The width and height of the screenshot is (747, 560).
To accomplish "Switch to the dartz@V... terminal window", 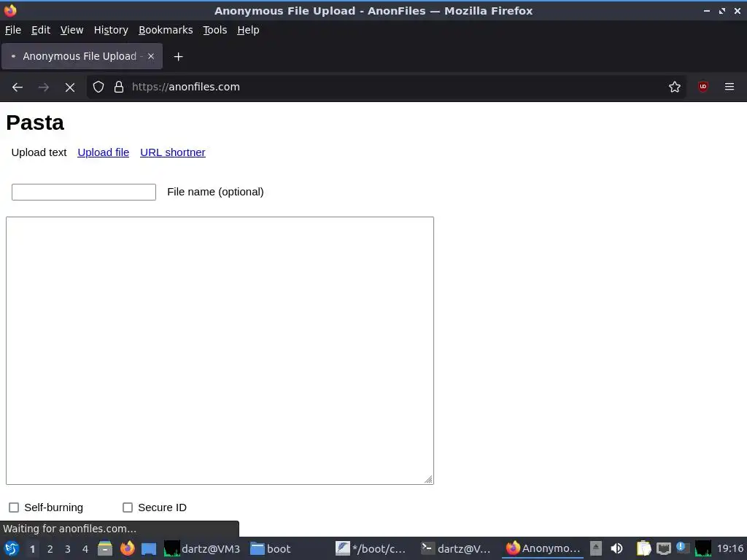I will coord(456,548).
